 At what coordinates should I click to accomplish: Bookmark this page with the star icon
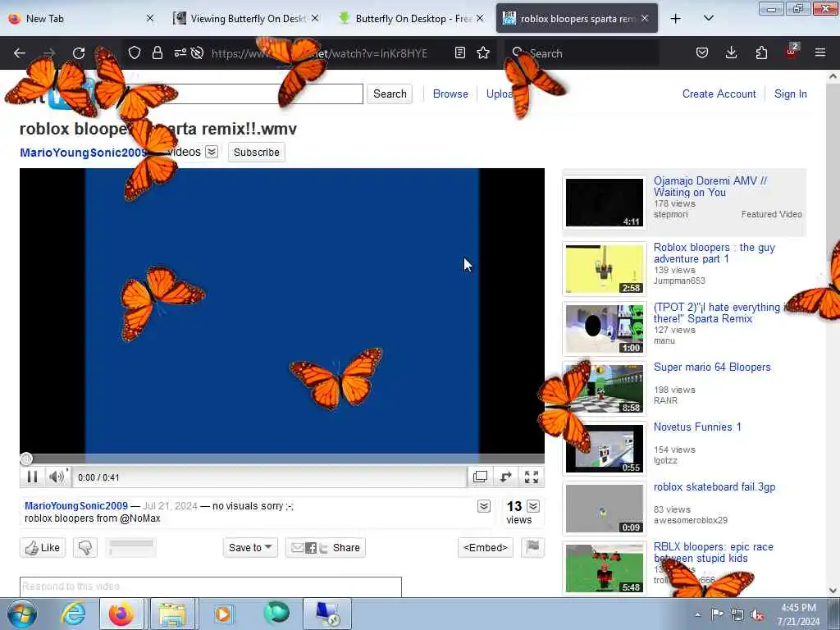483,52
